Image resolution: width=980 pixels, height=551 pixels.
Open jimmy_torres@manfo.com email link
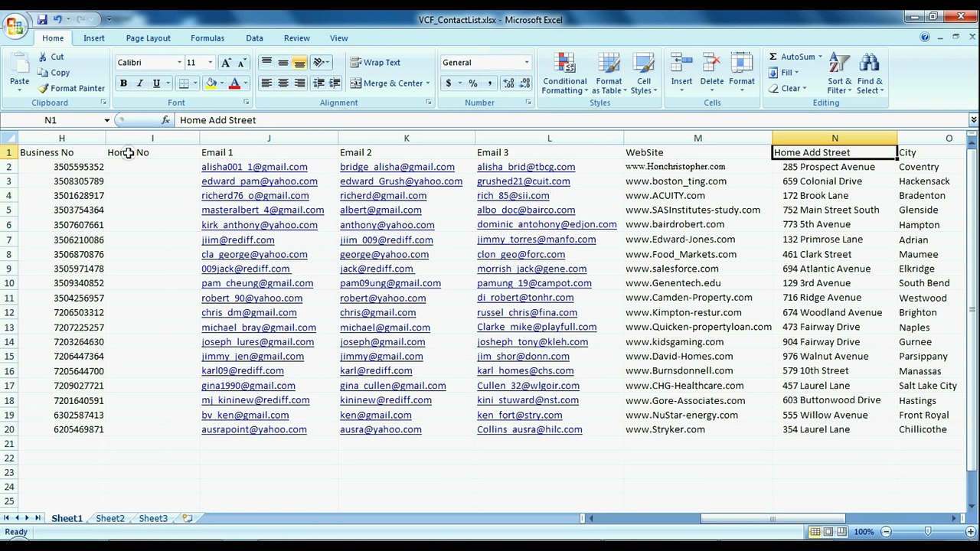pyautogui.click(x=536, y=240)
